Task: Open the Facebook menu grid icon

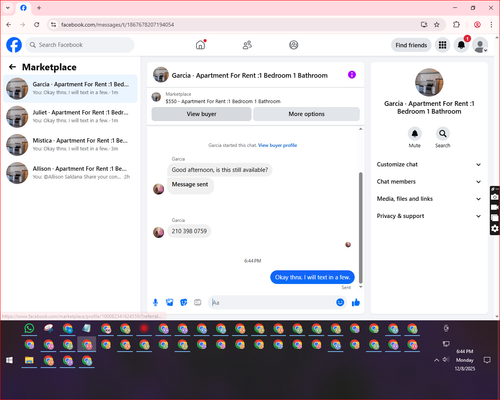Action: [x=442, y=45]
